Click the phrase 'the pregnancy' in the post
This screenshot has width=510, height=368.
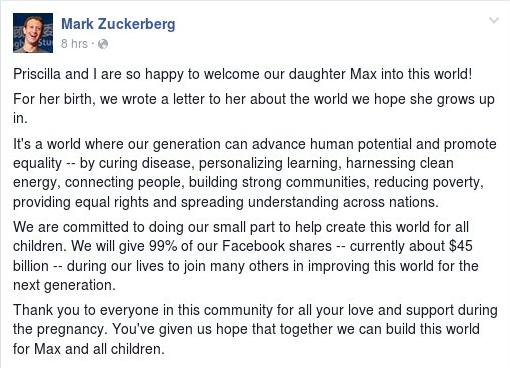click(60, 329)
